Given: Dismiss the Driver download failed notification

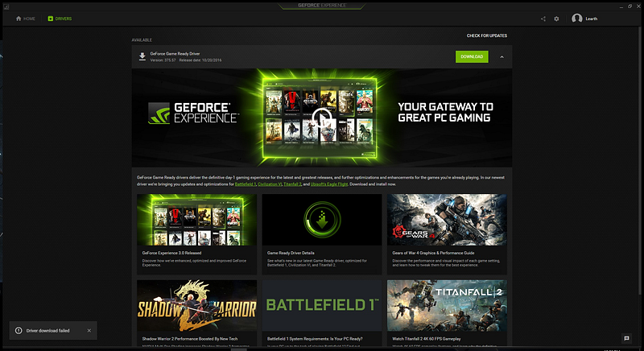Looking at the screenshot, I should (89, 331).
